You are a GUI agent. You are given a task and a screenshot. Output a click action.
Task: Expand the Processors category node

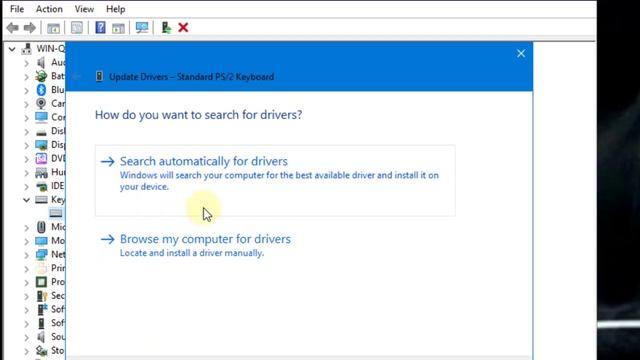(27, 283)
